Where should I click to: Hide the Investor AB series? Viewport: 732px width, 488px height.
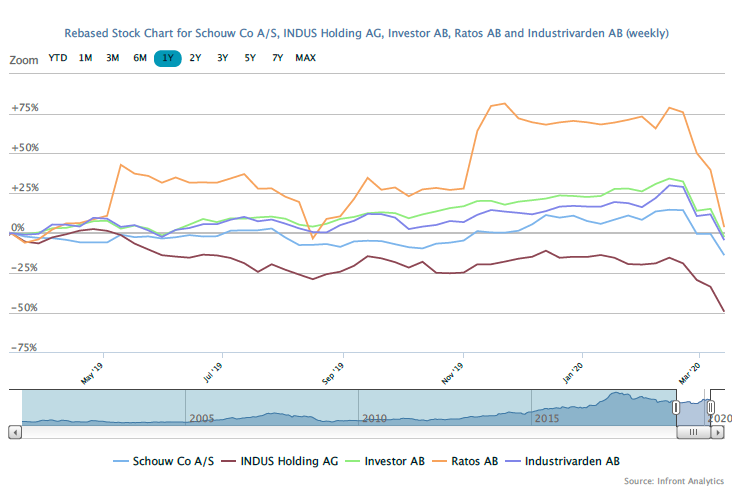click(x=385, y=461)
